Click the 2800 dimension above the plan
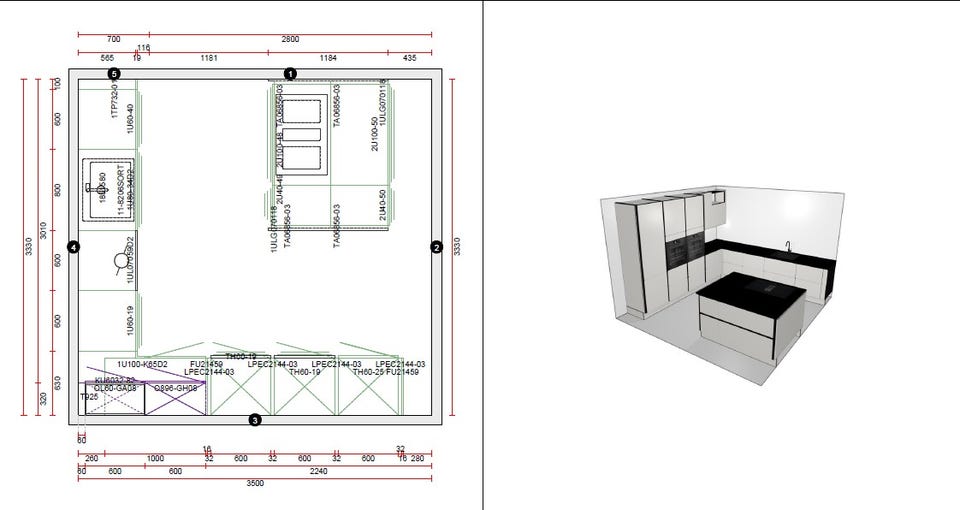Image resolution: width=960 pixels, height=510 pixels. point(290,39)
